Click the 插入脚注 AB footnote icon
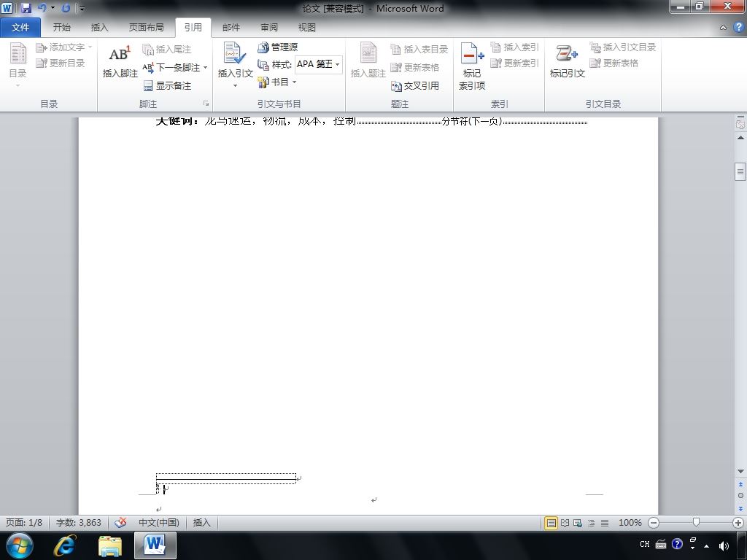747x560 pixels. click(120, 61)
